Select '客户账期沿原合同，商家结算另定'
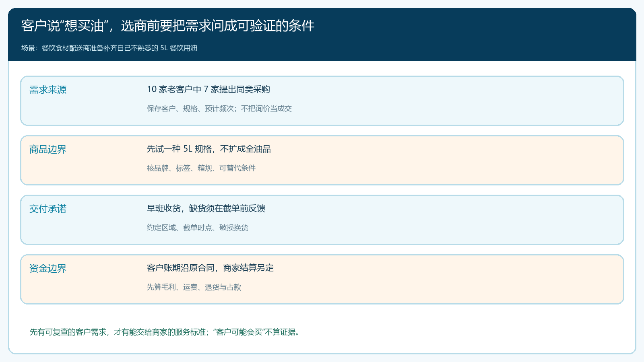 point(211,268)
